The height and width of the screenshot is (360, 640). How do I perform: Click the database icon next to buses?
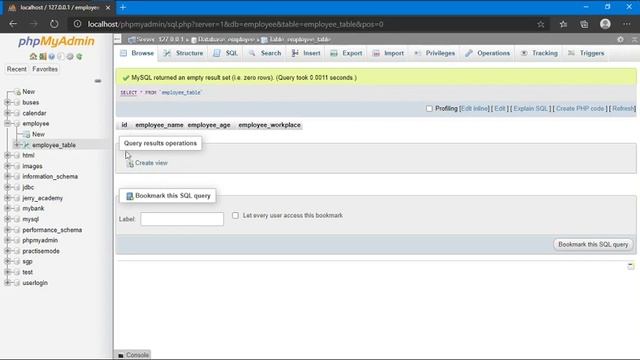[17, 102]
